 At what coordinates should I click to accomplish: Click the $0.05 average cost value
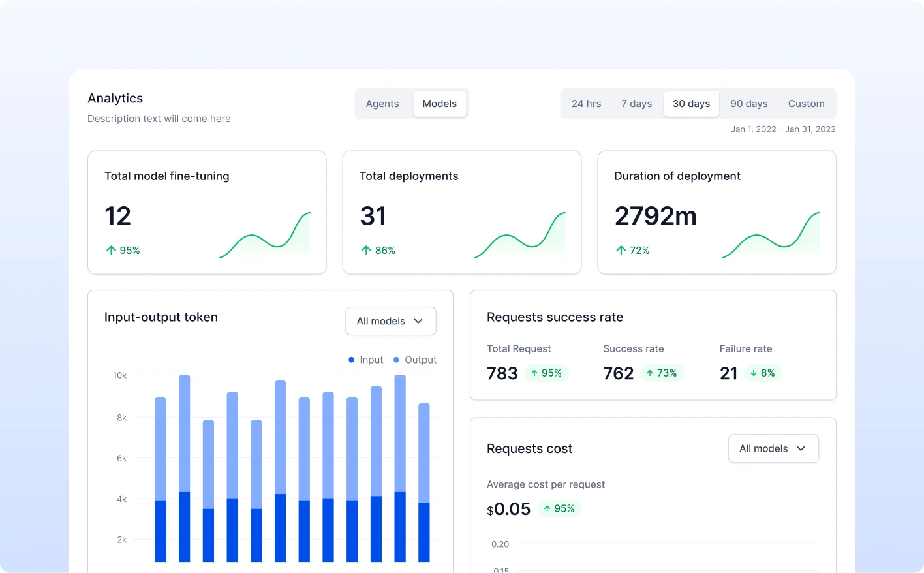[x=509, y=509]
